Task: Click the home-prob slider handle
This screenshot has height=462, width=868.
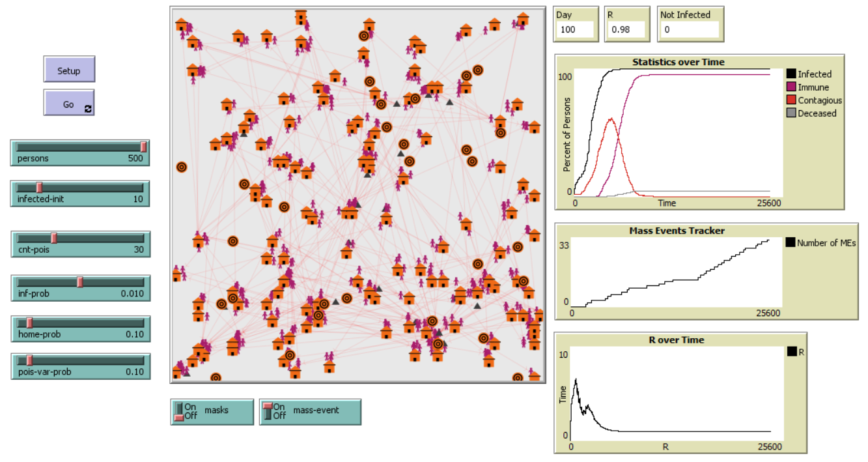Action: coord(29,323)
